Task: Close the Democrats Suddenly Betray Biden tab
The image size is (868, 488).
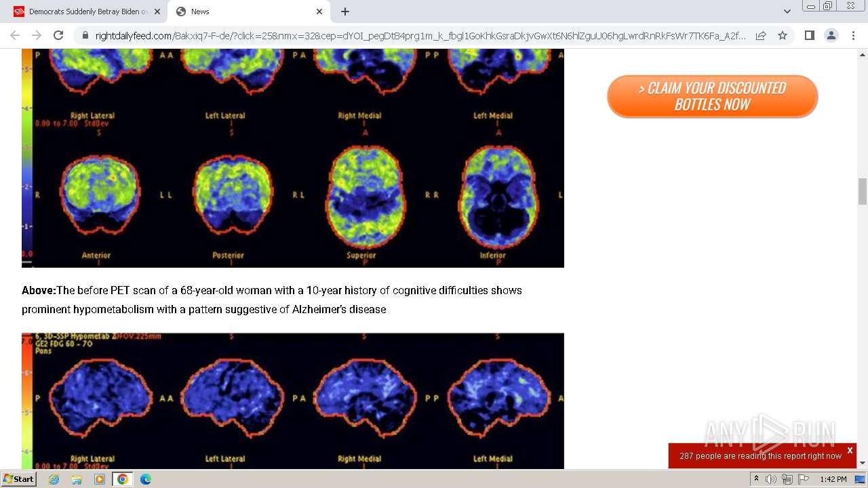Action: tap(157, 12)
